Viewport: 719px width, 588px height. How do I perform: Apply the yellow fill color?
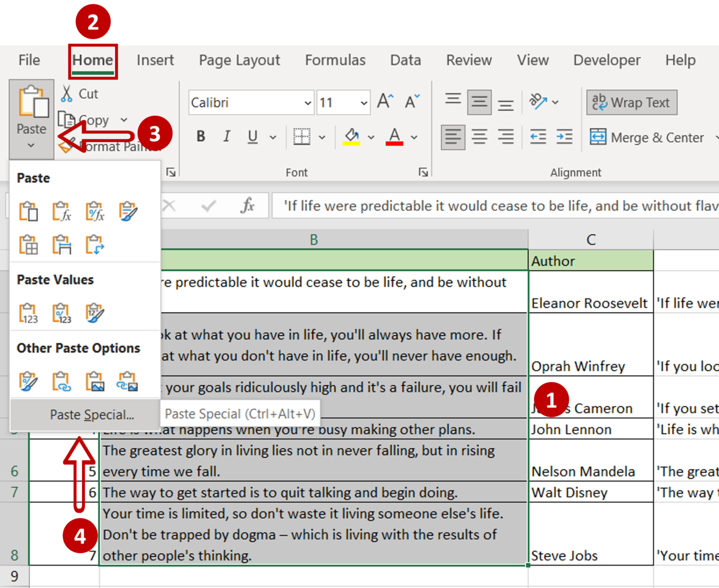[352, 137]
